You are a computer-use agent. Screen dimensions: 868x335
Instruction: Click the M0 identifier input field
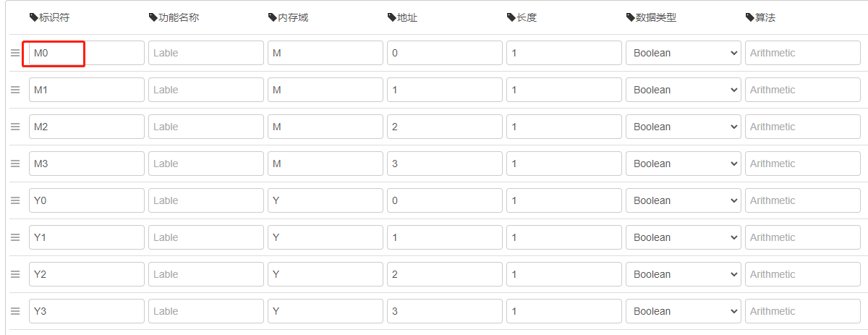coord(86,53)
